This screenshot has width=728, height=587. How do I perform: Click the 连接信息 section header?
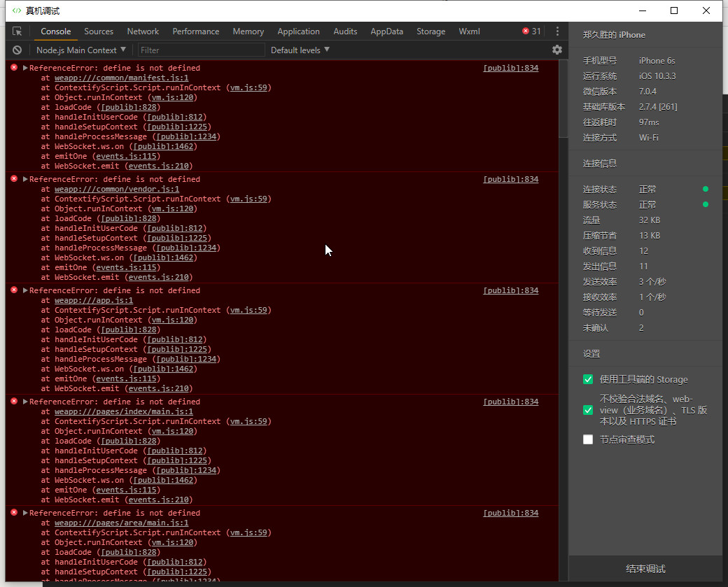coord(599,163)
